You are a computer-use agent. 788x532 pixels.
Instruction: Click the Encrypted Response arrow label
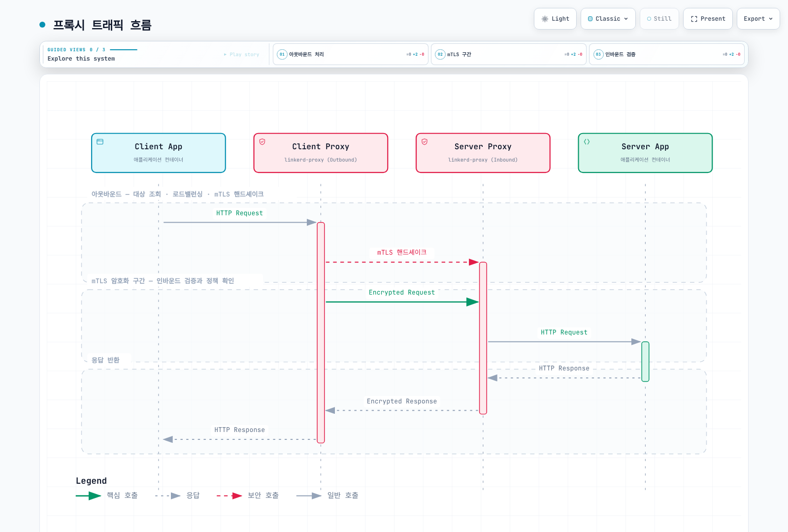coord(402,401)
